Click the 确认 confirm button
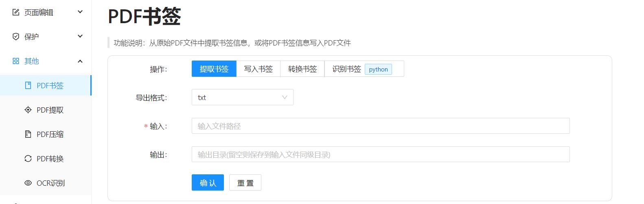Viewport: 644px width, 204px height. click(208, 183)
